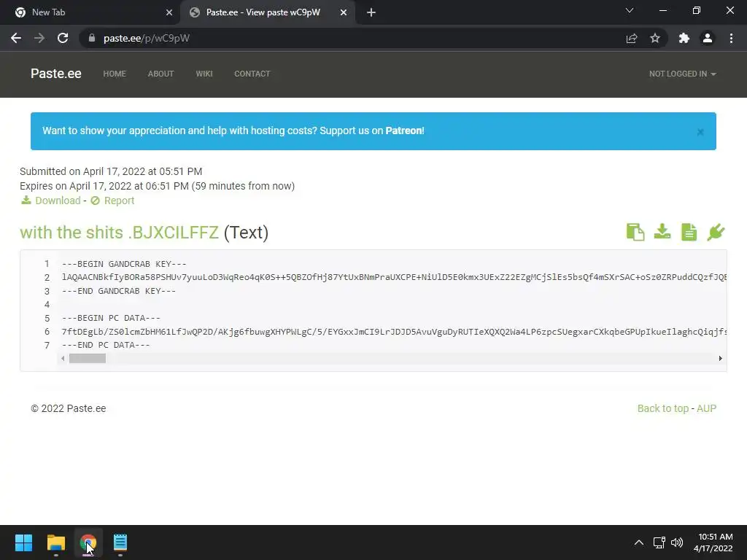View site info via the padlock icon

[92, 38]
